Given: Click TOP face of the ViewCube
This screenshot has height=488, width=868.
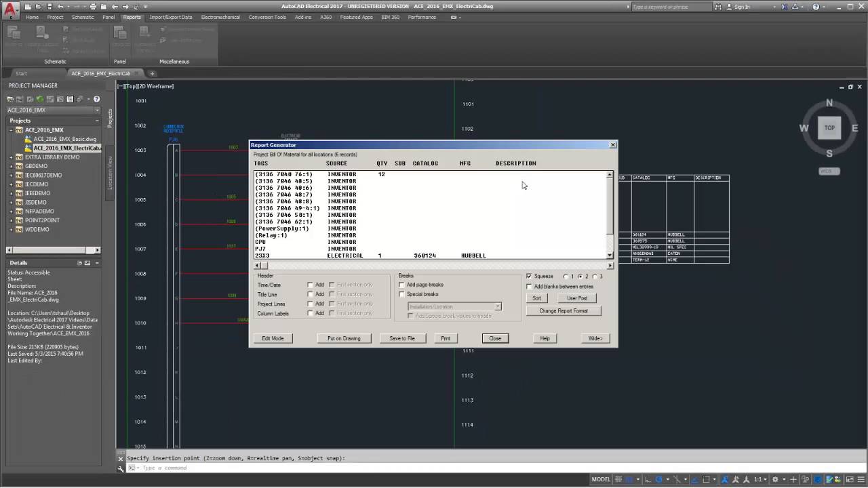Looking at the screenshot, I should click(829, 127).
